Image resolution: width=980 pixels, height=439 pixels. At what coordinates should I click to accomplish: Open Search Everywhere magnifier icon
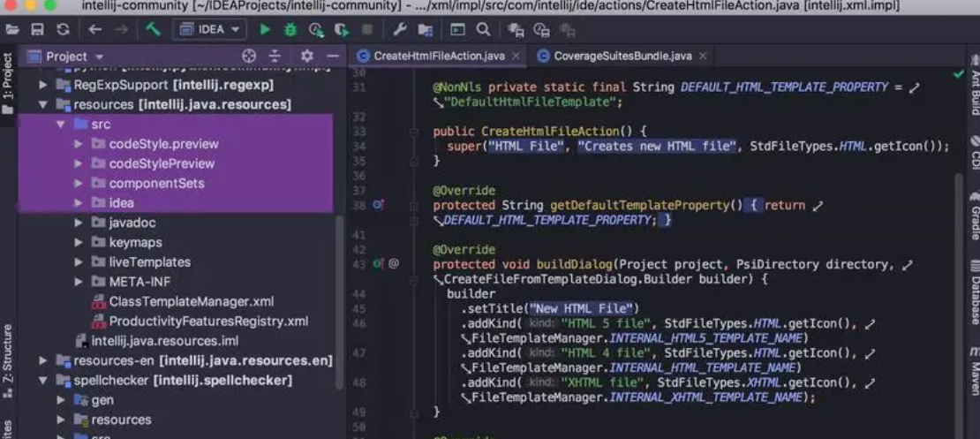pyautogui.click(x=483, y=30)
